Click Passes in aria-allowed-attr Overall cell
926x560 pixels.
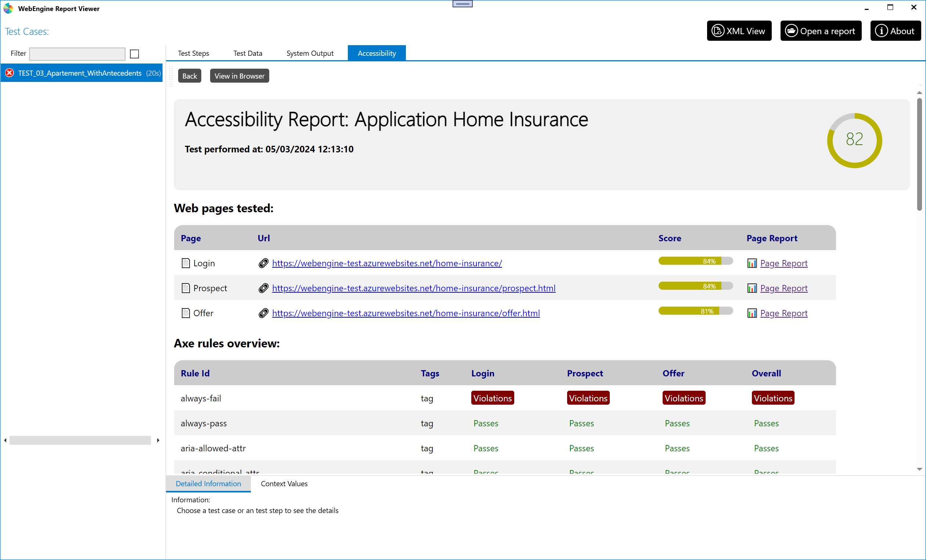coord(766,448)
